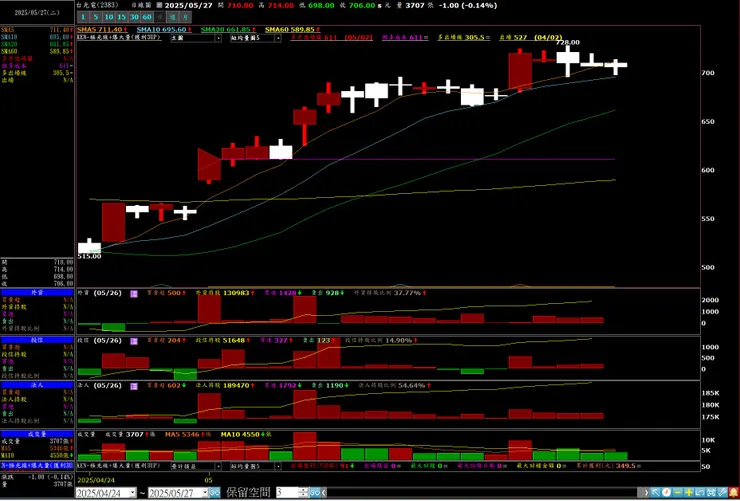This screenshot has height=501, width=740.
Task: Click the 728.00 high price label
Action: (x=567, y=42)
